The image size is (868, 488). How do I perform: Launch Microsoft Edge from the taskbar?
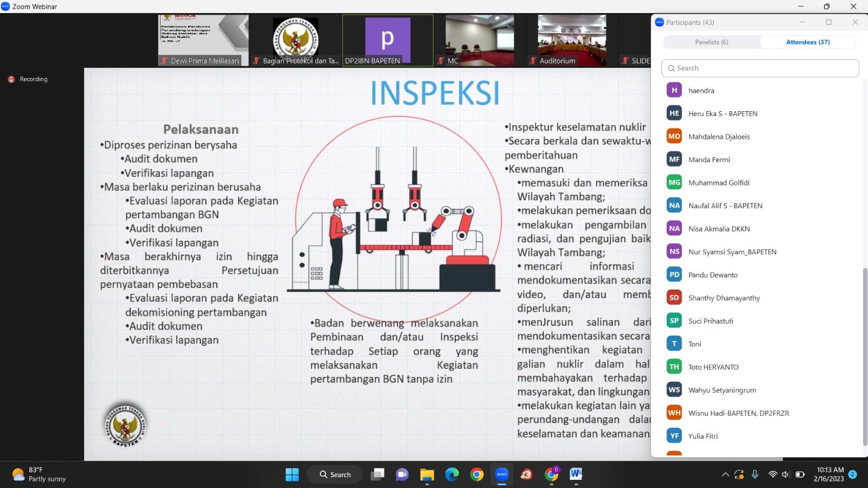[452, 474]
